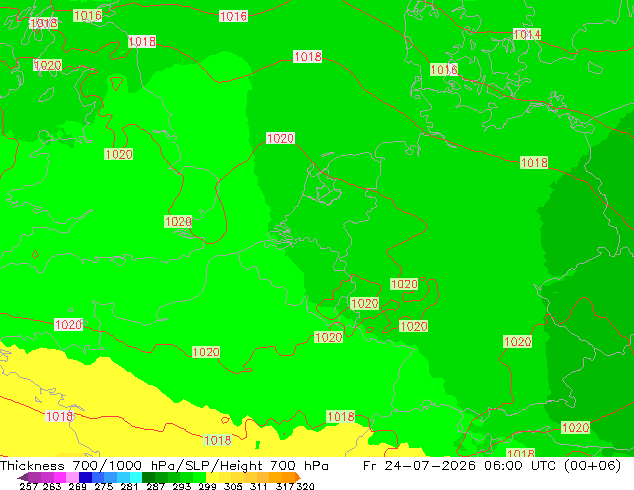Click the orange arrow tip ending the legend
The image size is (634, 490).
coord(298,477)
